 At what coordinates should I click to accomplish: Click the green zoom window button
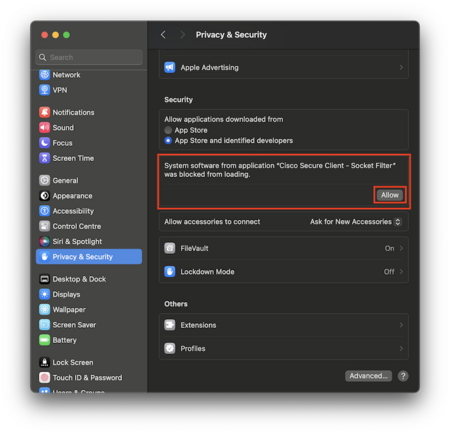(x=66, y=35)
